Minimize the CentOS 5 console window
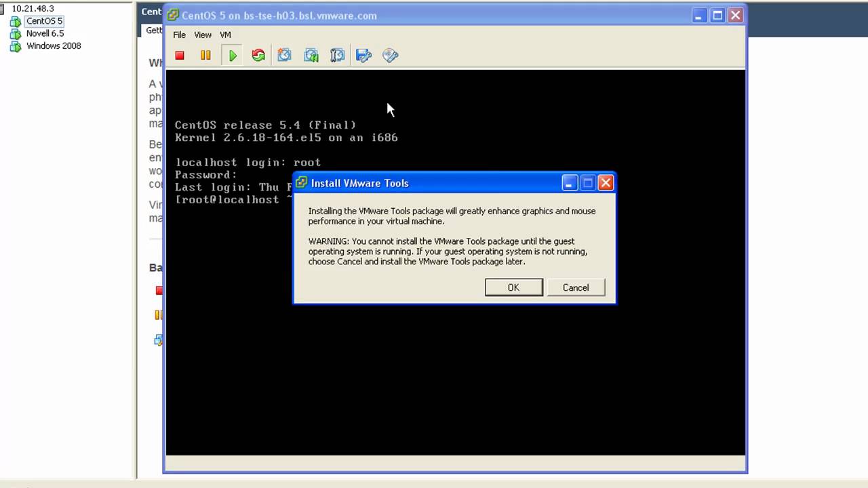Image resolution: width=868 pixels, height=488 pixels. pos(700,15)
